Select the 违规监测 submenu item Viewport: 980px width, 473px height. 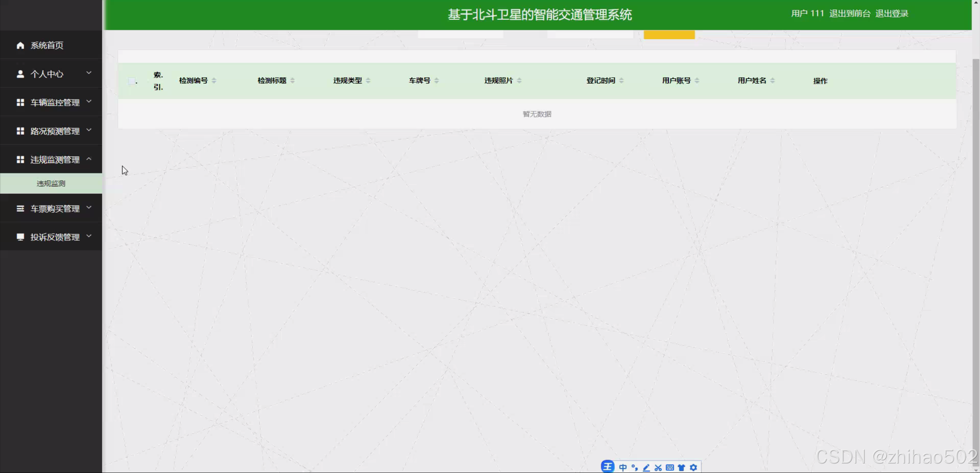pyautogui.click(x=51, y=183)
